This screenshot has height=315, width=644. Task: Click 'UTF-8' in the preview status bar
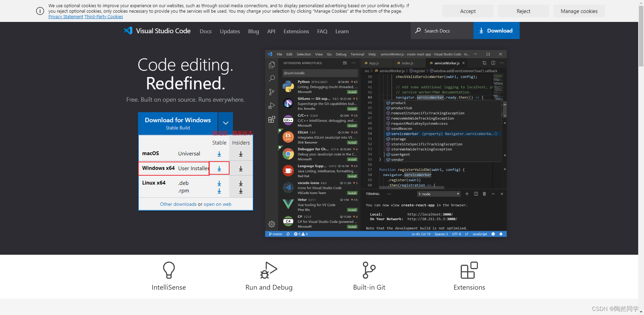point(456,234)
